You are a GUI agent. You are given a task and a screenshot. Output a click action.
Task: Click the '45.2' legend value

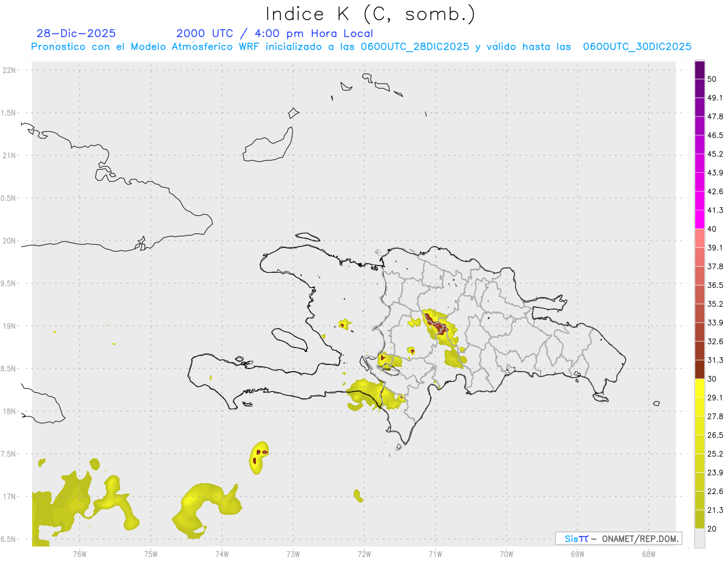pyautogui.click(x=715, y=154)
